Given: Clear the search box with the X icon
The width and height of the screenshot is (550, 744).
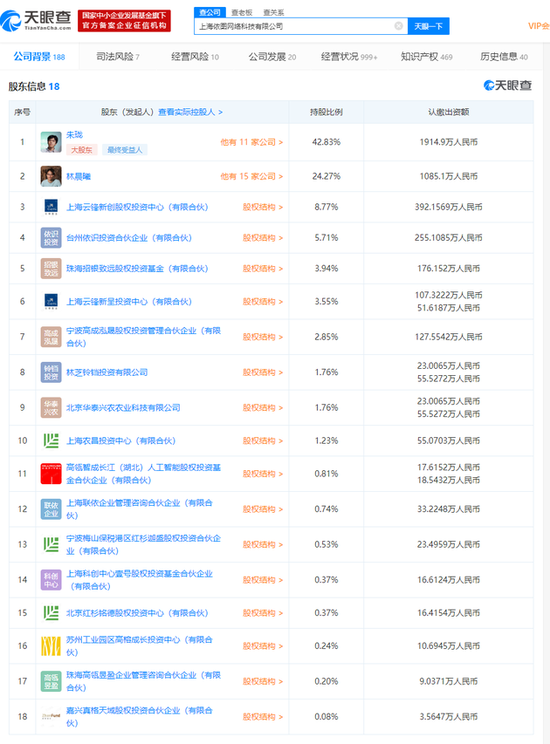Looking at the screenshot, I should [399, 26].
